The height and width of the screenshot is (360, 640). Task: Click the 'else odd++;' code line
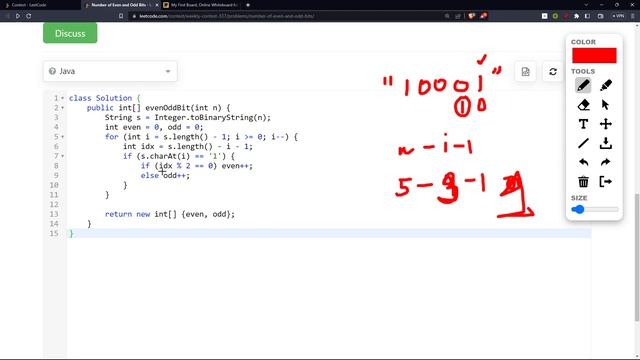pyautogui.click(x=165, y=176)
